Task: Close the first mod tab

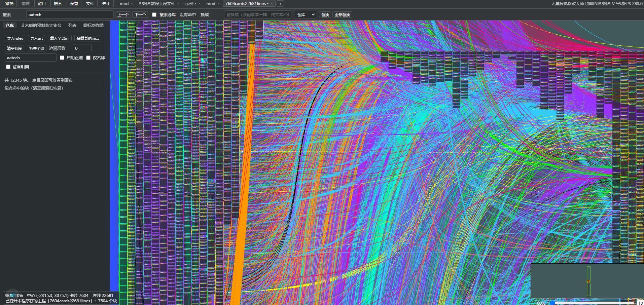Action: (x=132, y=4)
